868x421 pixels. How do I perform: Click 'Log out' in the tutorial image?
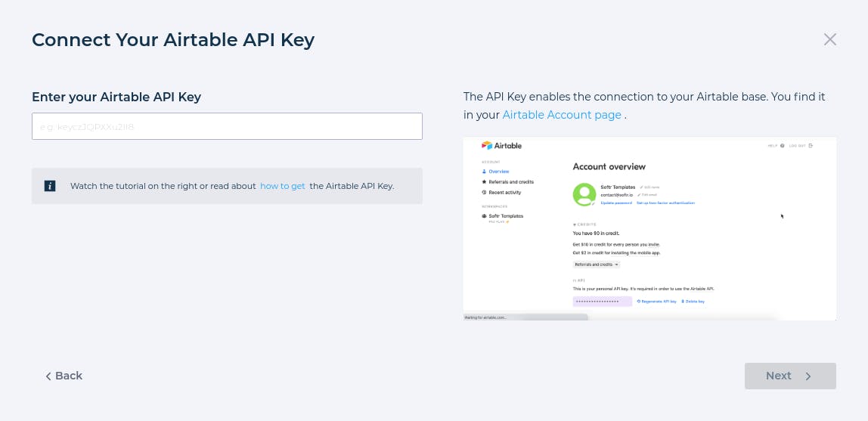801,145
